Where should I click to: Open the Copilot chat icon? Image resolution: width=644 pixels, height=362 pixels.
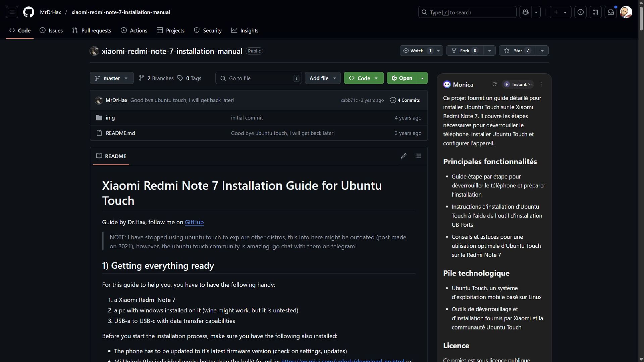pyautogui.click(x=526, y=12)
